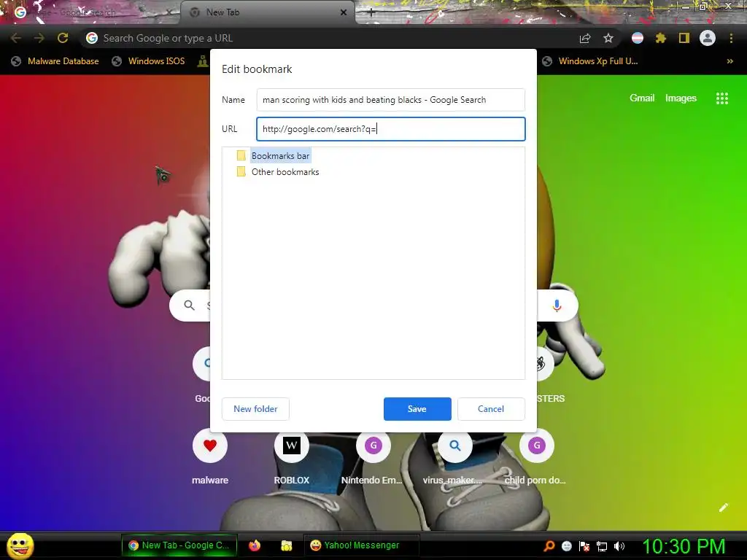Open the smiley face Start button

(20, 545)
